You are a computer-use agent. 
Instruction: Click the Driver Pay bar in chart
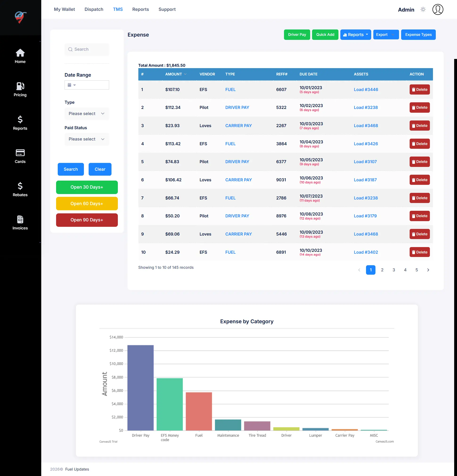tap(140, 388)
